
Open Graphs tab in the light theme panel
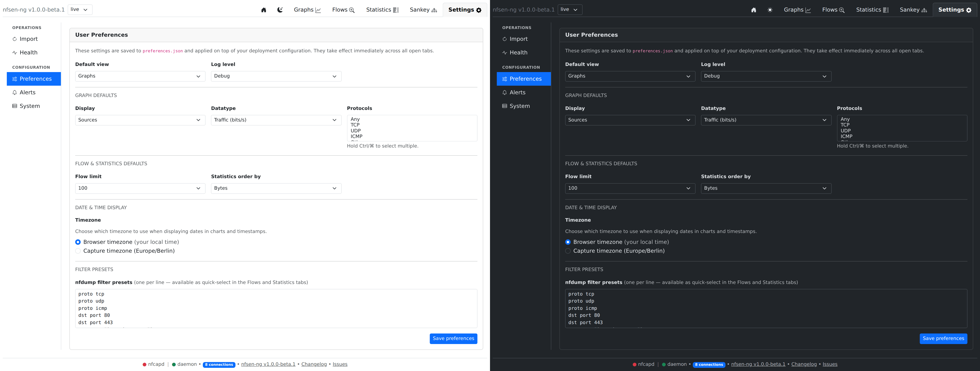(307, 10)
